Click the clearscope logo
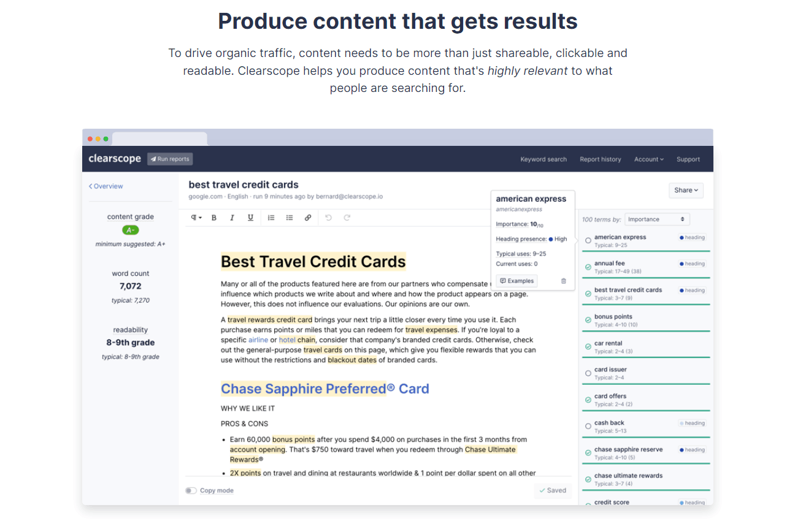Viewport: 795px width, 532px height. (x=114, y=159)
